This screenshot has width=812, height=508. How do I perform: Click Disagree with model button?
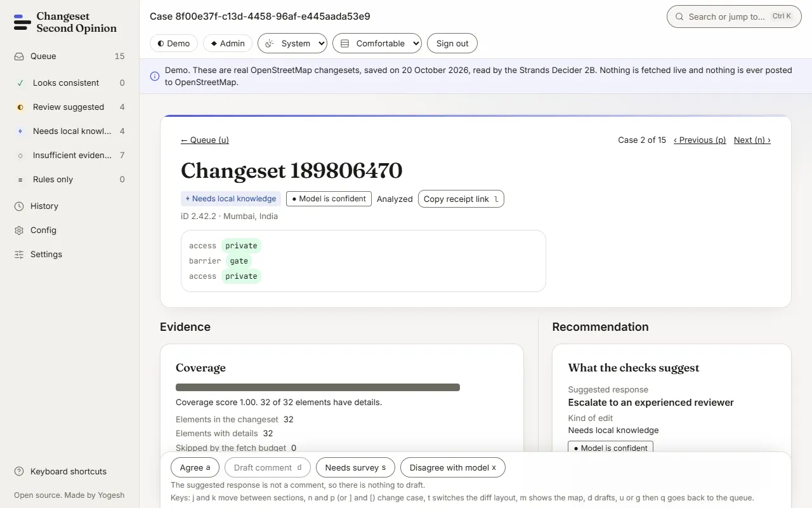tap(453, 467)
